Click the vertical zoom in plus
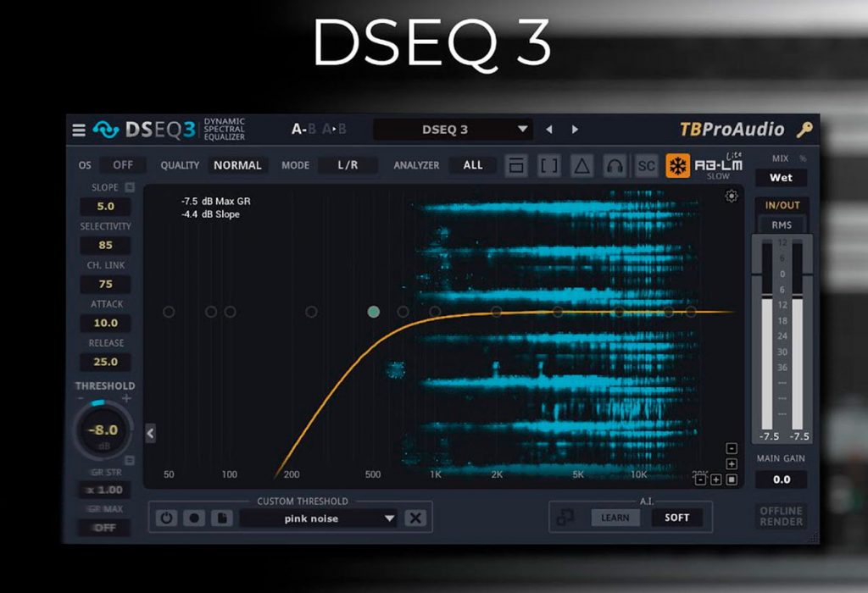This screenshot has height=593, width=868. (x=732, y=464)
